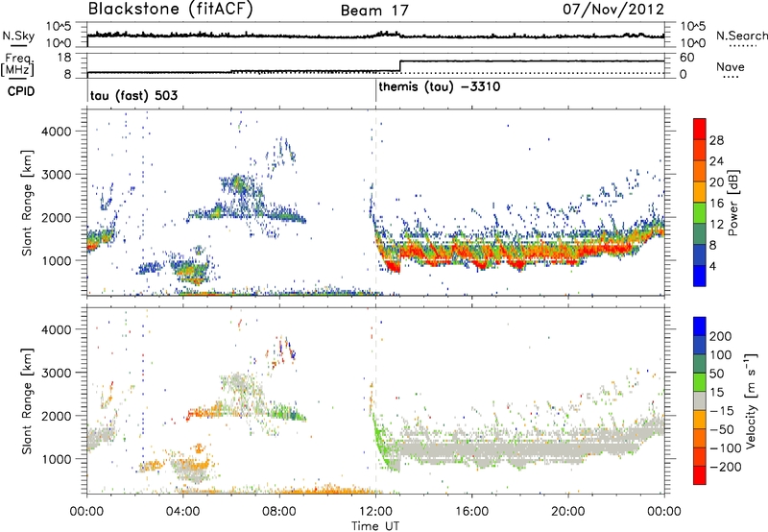Click the "4" power colorbar label
Image resolution: width=768 pixels, height=532 pixels.
[712, 266]
